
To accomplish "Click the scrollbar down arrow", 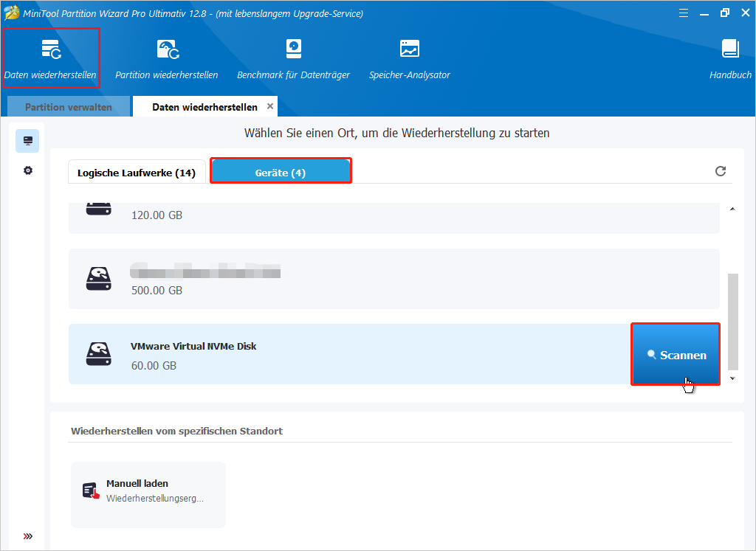I will pos(732,378).
